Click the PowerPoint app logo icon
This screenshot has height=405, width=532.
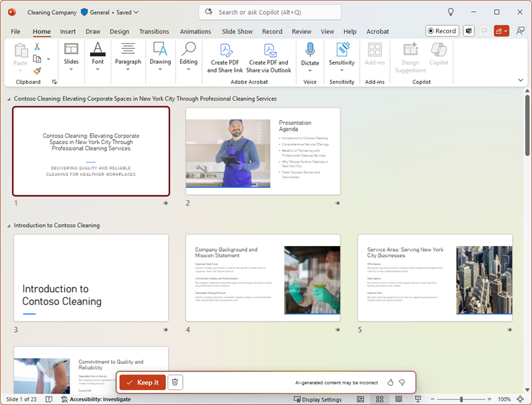[12, 12]
